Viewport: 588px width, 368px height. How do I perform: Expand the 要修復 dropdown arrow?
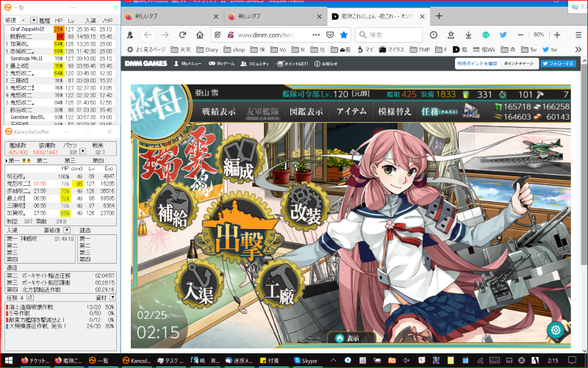coord(67,230)
